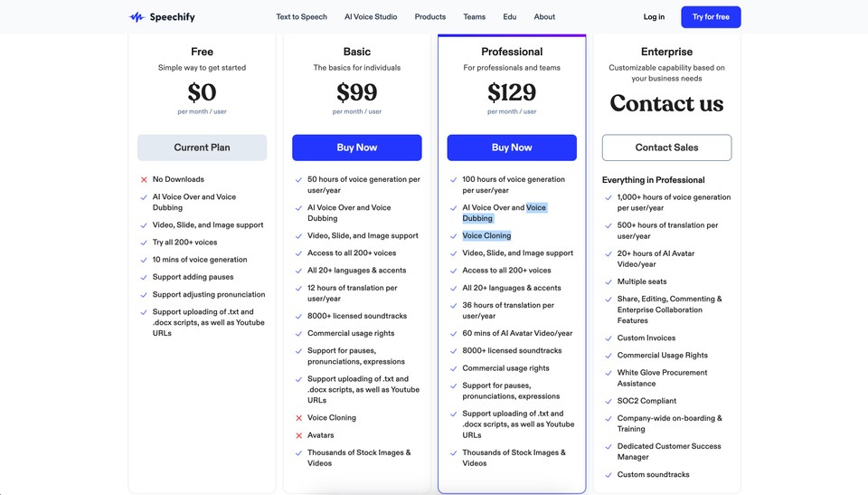
Task: Expand the Products navigation menu
Action: [x=430, y=17]
